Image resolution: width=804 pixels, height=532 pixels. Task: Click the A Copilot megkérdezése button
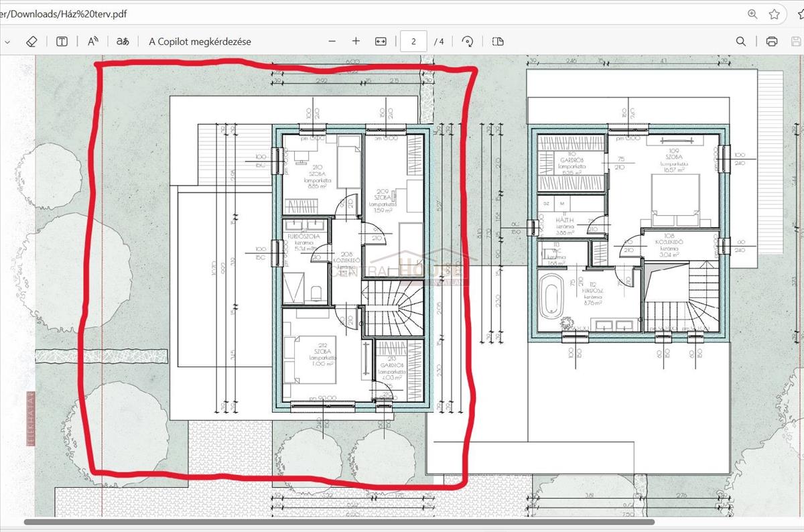click(x=200, y=42)
